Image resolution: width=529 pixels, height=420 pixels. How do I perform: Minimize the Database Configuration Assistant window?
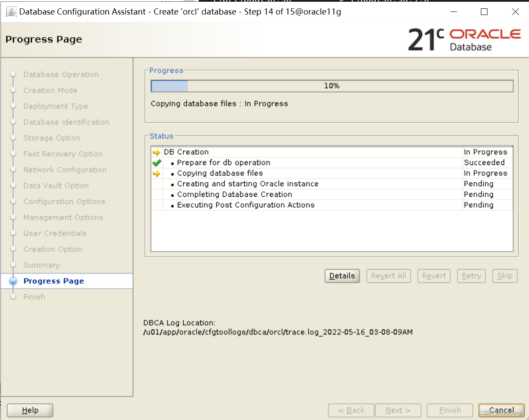tap(454, 12)
